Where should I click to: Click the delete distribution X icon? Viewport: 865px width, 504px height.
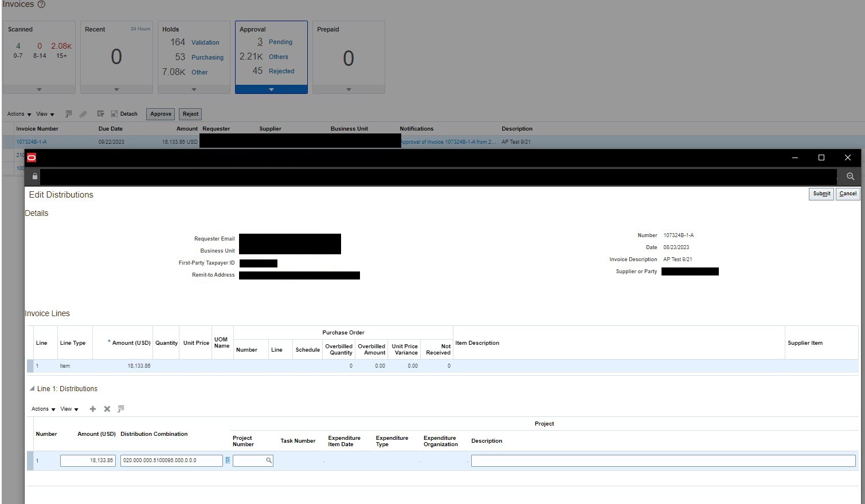(x=107, y=409)
